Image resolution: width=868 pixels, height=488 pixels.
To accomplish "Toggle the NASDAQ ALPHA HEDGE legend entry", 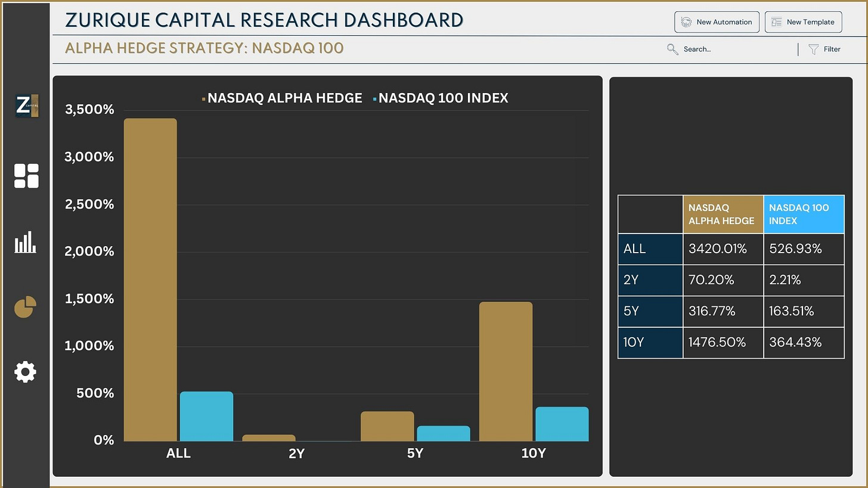I will [285, 98].
